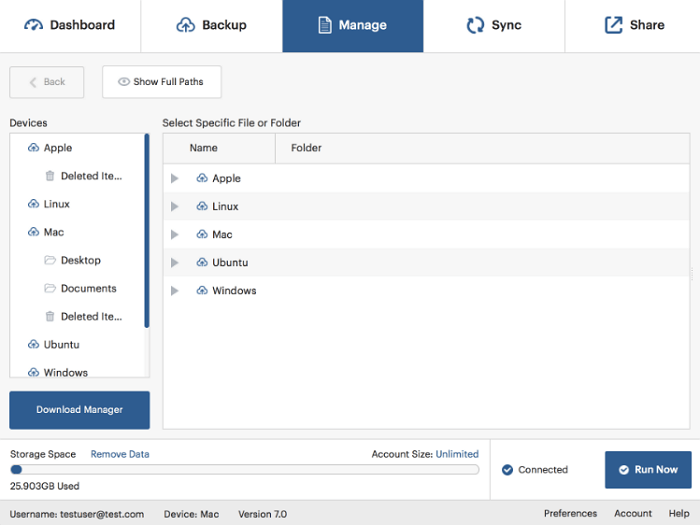Click the Windows cloud icon in file table
This screenshot has height=525, width=700.
click(202, 291)
